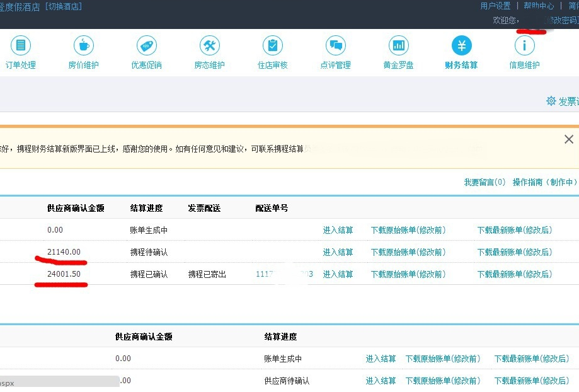Image resolution: width=579 pixels, height=392 pixels.
Task: Click 进入结算 in 供应商待确认 row
Action: 381,381
